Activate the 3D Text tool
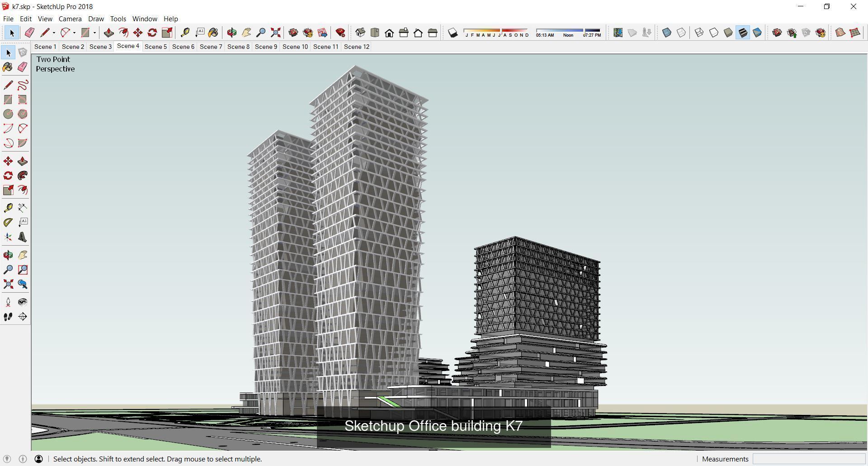 [x=23, y=237]
